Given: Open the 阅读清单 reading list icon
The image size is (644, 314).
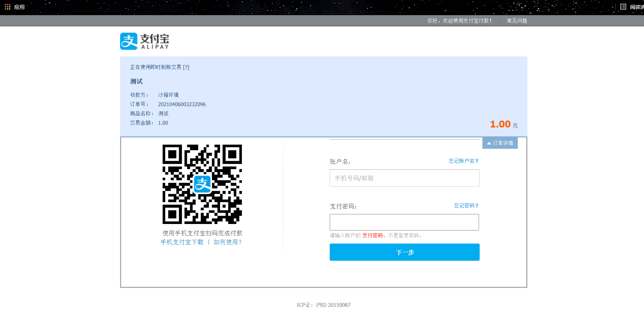Looking at the screenshot, I should click(x=623, y=6).
